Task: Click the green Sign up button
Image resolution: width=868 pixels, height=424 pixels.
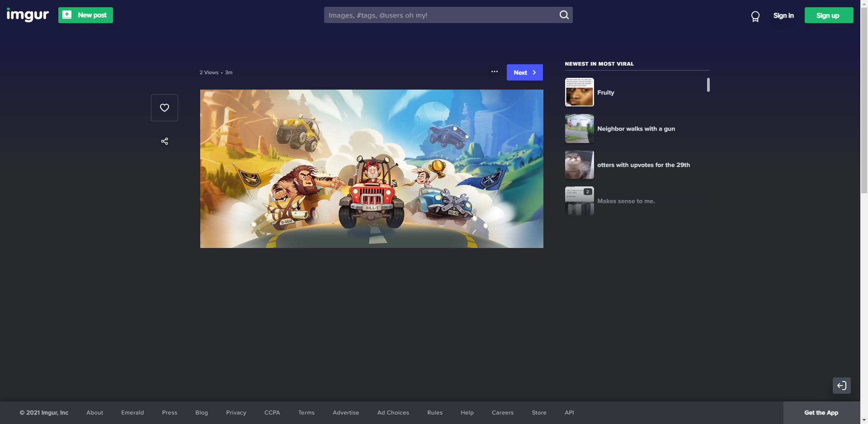Action: (x=829, y=15)
